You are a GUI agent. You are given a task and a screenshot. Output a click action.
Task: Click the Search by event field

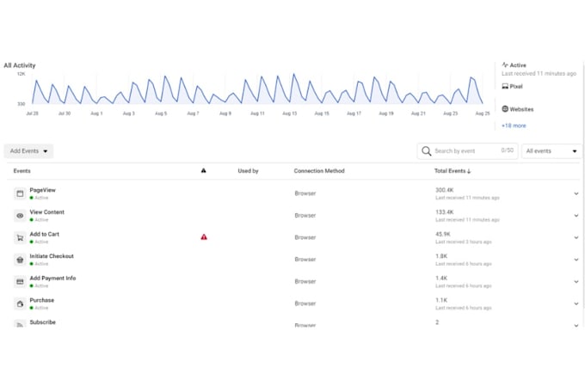(x=467, y=151)
